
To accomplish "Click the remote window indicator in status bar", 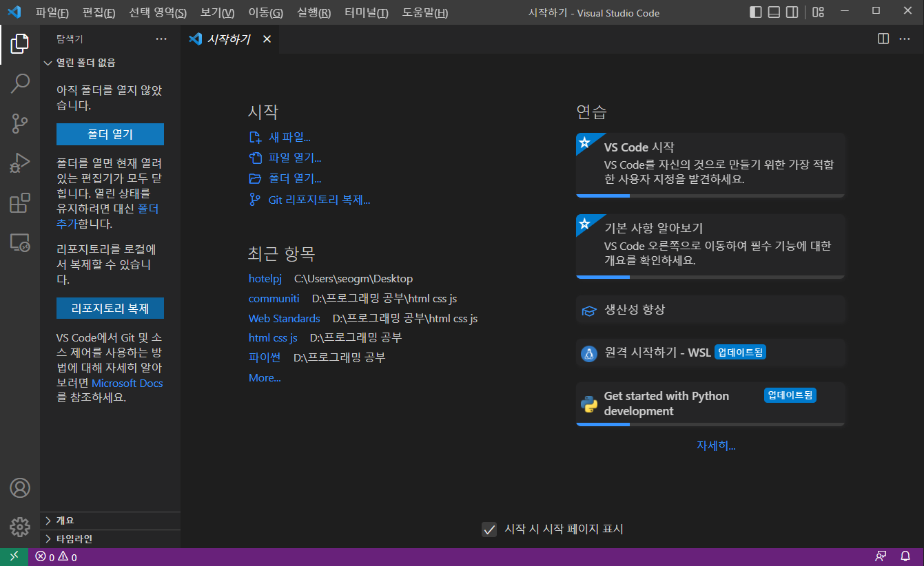I will [14, 557].
